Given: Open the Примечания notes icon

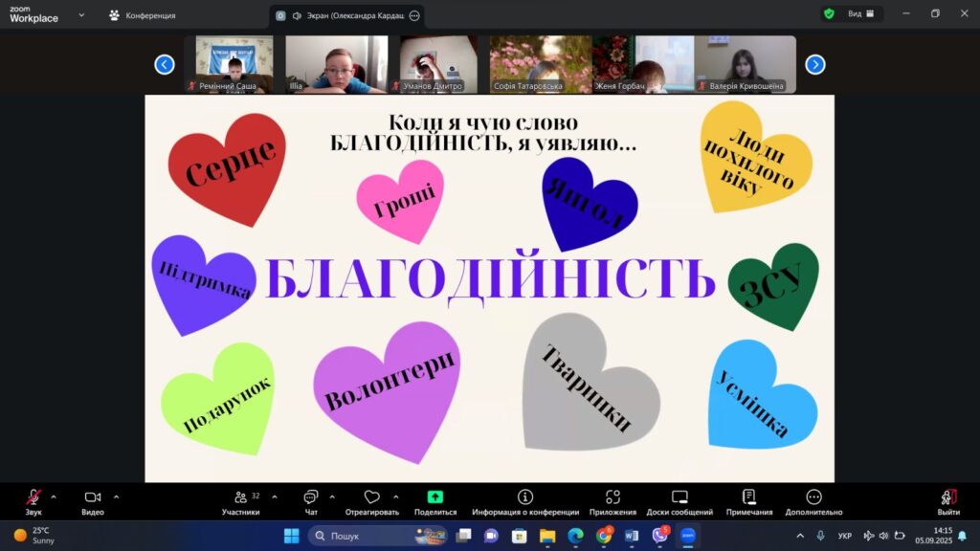Looking at the screenshot, I should pyautogui.click(x=749, y=497).
